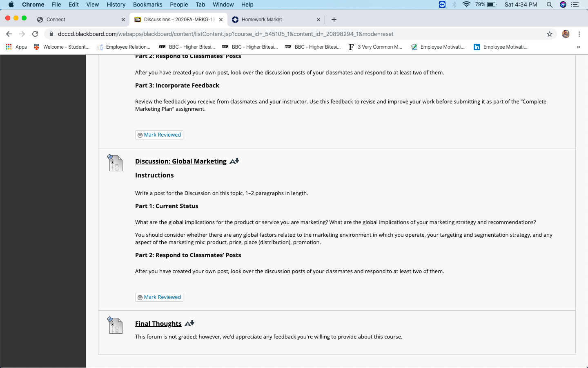
Task: Open the first BBC - Higher Bitesize bookmark
Action: [187, 47]
